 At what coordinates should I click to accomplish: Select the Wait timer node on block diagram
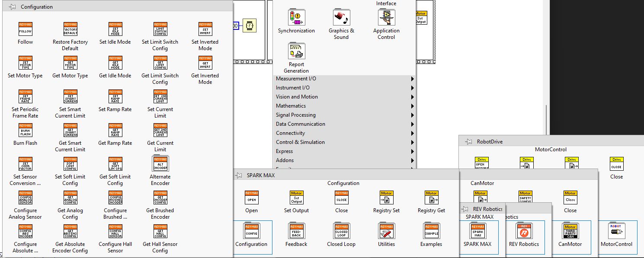coord(249,26)
